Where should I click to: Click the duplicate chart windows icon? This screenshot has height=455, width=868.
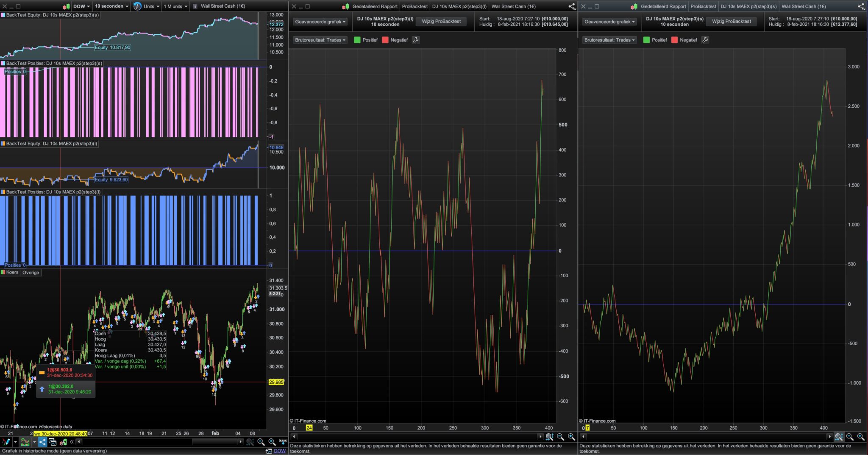coord(53,442)
